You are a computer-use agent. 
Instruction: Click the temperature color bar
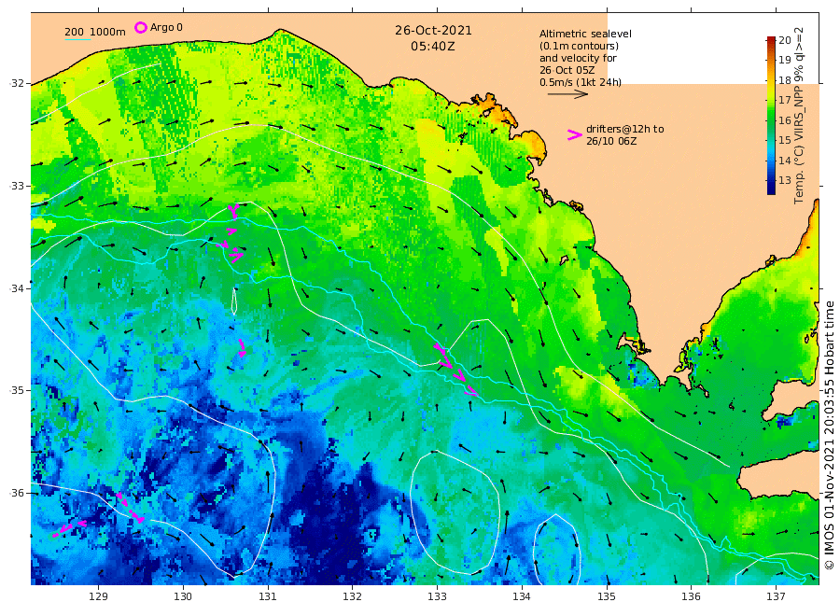tap(771, 115)
